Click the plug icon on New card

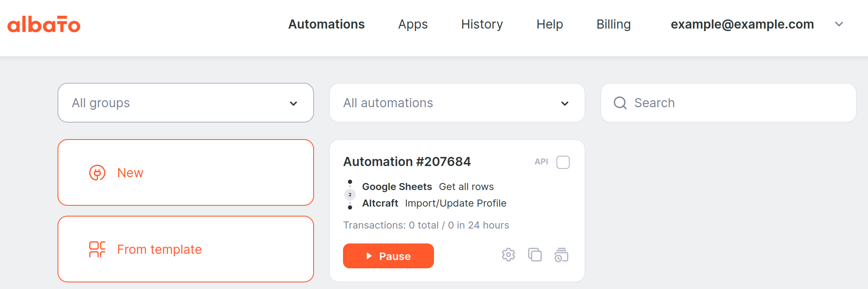(x=97, y=173)
